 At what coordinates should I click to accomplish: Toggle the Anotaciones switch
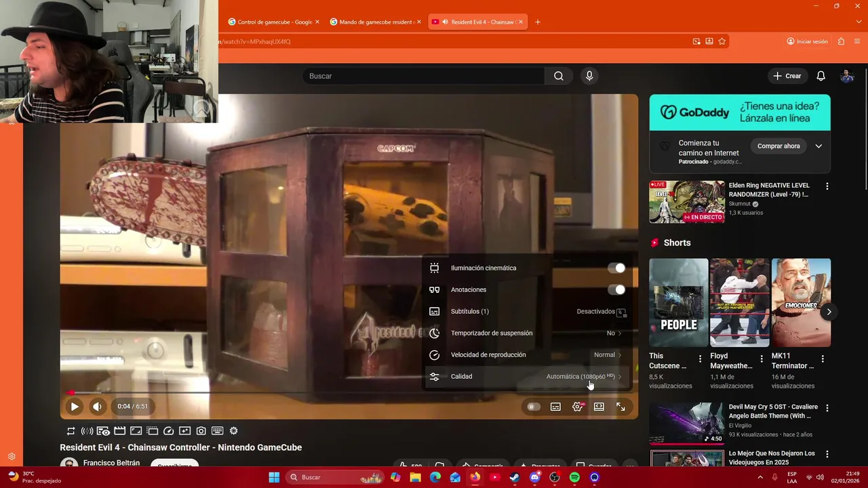tap(616, 289)
